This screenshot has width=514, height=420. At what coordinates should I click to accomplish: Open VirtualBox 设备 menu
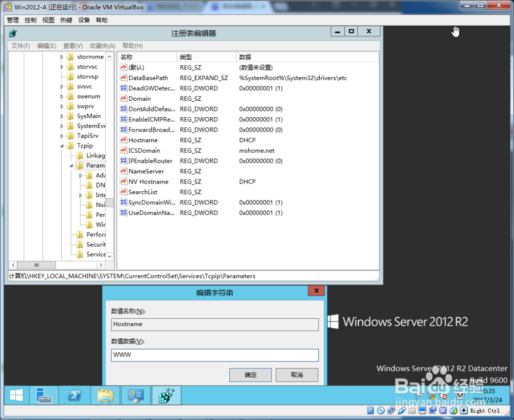pyautogui.click(x=84, y=20)
